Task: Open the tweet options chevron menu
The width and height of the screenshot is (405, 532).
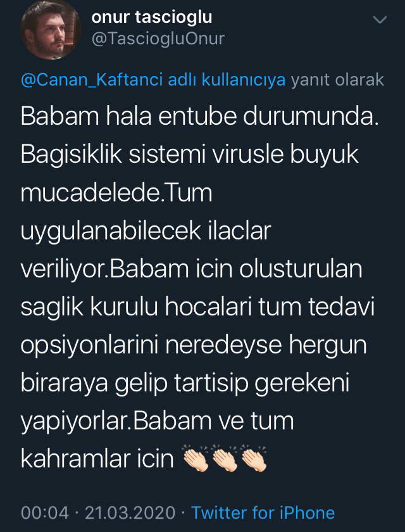Action: [380, 21]
